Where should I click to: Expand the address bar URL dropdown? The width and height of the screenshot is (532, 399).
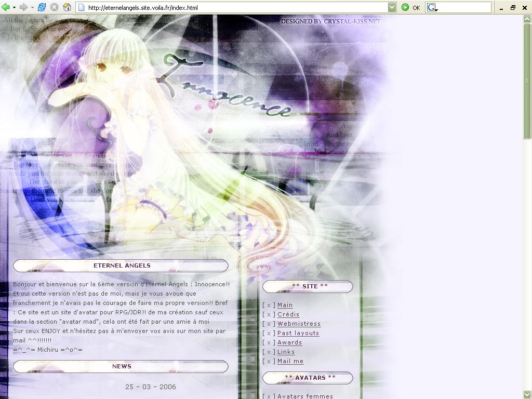[392, 7]
